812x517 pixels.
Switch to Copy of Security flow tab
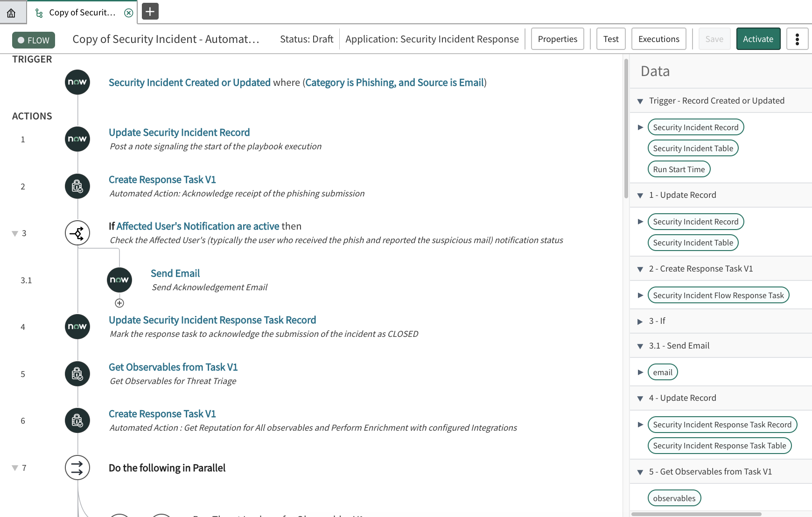point(82,13)
